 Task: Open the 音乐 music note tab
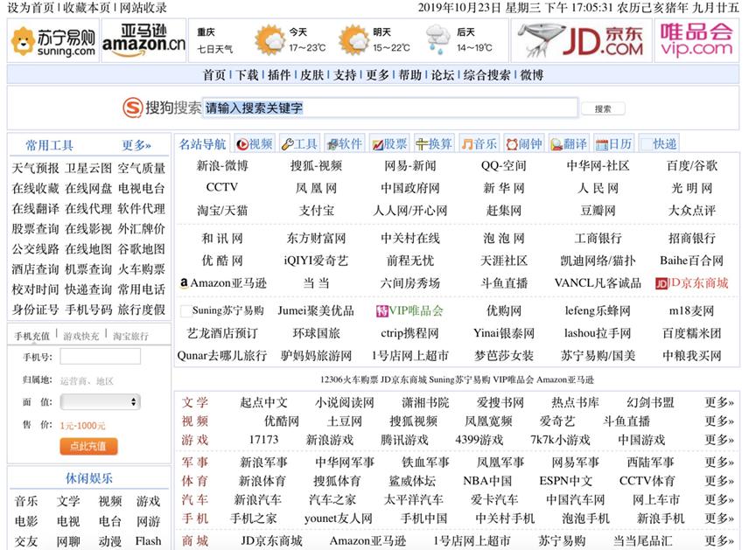tap(479, 143)
